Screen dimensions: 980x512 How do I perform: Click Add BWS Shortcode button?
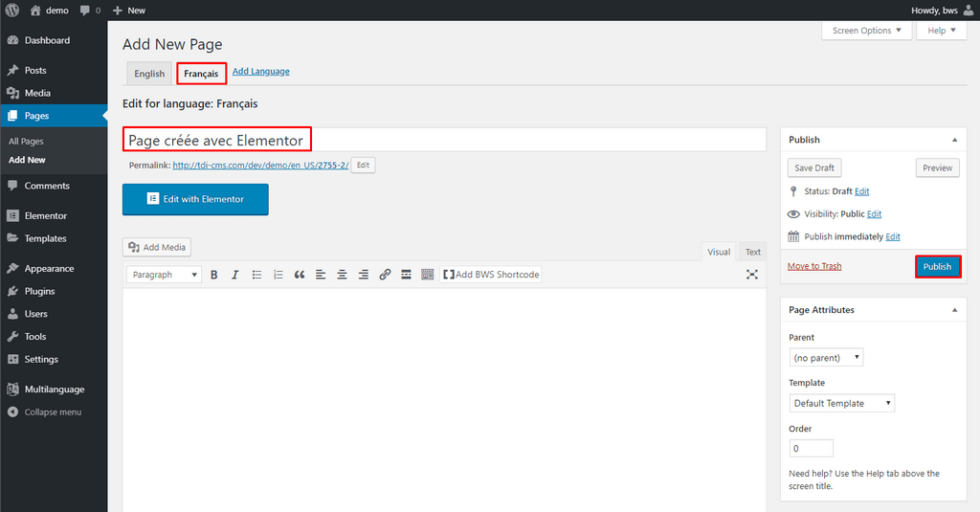pyautogui.click(x=491, y=275)
